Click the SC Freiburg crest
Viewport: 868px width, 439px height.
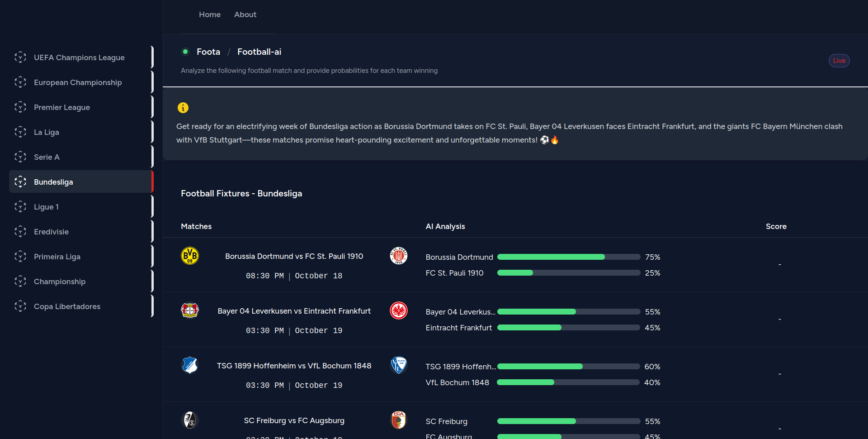click(x=190, y=420)
